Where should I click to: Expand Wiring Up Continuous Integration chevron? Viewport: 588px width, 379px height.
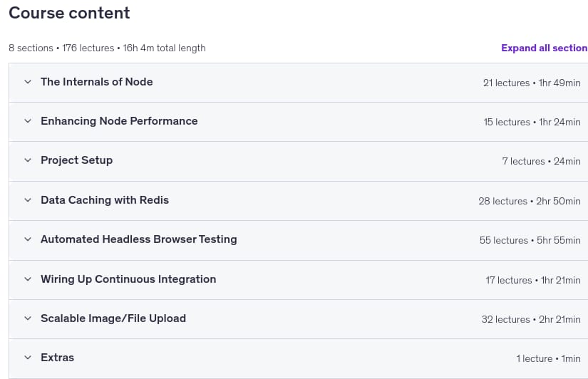point(28,279)
